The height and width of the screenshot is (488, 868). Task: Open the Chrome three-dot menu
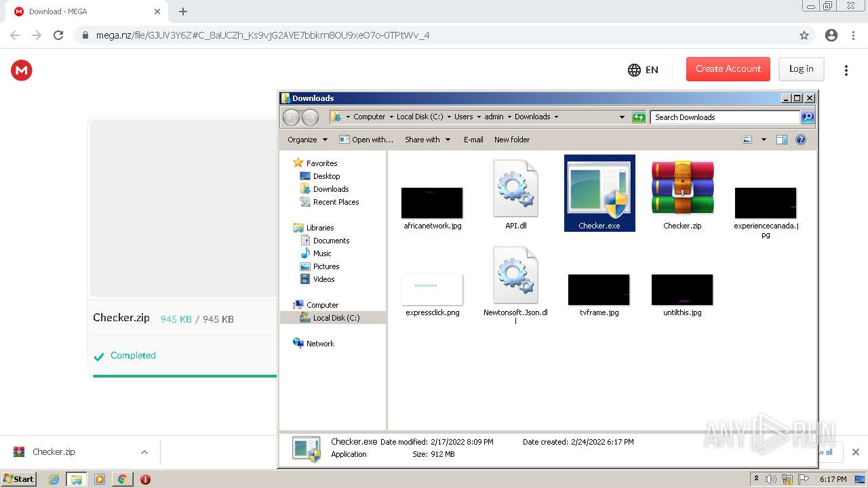tap(852, 35)
